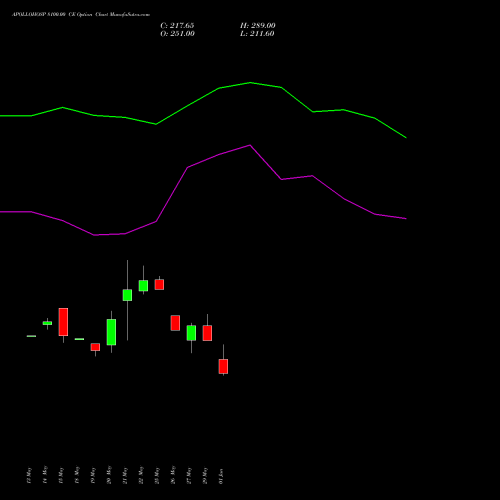
Task: Click the red 29 May candle
Action: (x=207, y=333)
